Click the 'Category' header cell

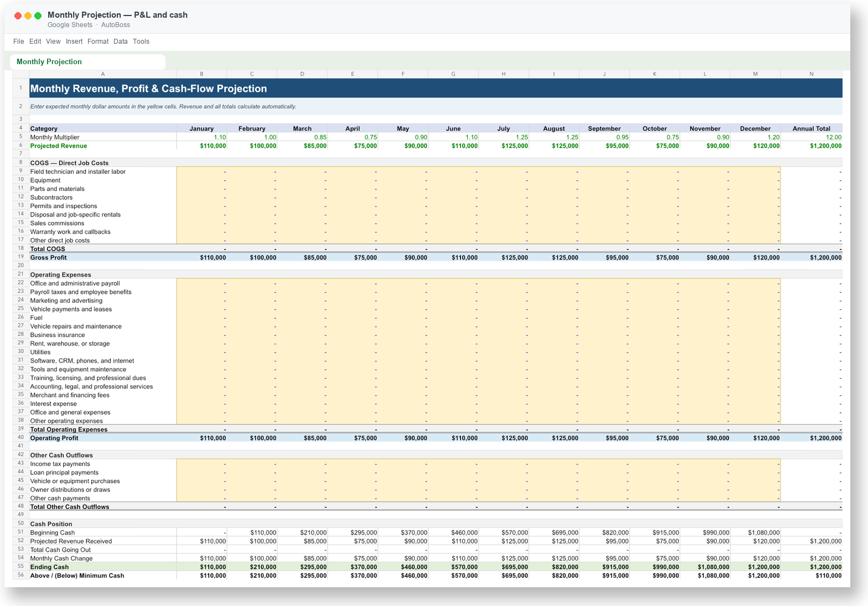pyautogui.click(x=103, y=128)
